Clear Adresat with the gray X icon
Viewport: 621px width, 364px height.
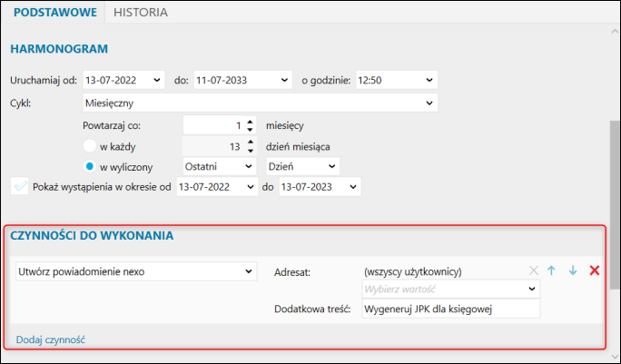[x=534, y=271]
